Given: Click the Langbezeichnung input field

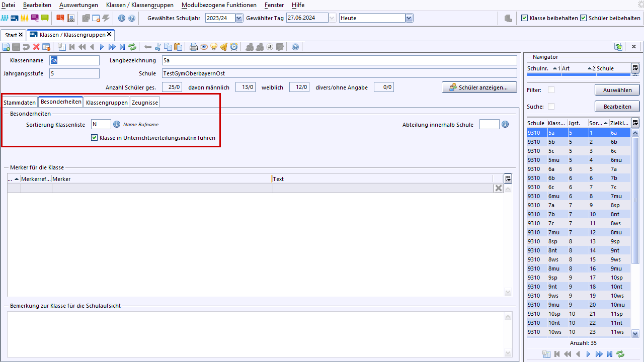Looking at the screenshot, I should (340, 60).
